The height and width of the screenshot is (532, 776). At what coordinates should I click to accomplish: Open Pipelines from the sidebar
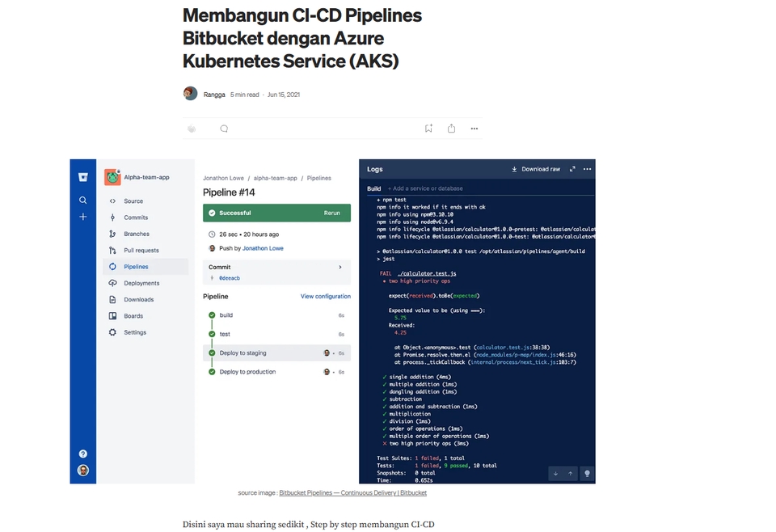click(134, 266)
